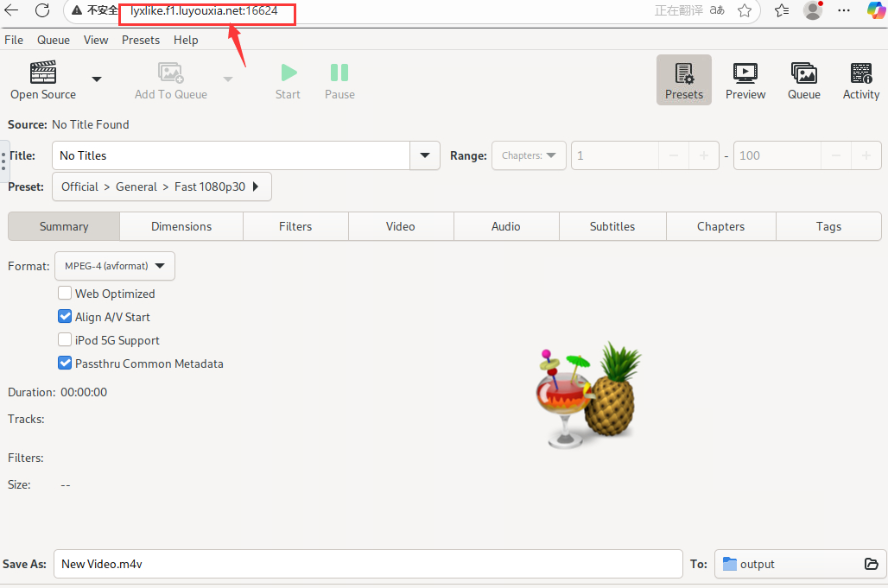This screenshot has width=888, height=588.
Task: Click the range end chapter field
Action: tap(777, 155)
